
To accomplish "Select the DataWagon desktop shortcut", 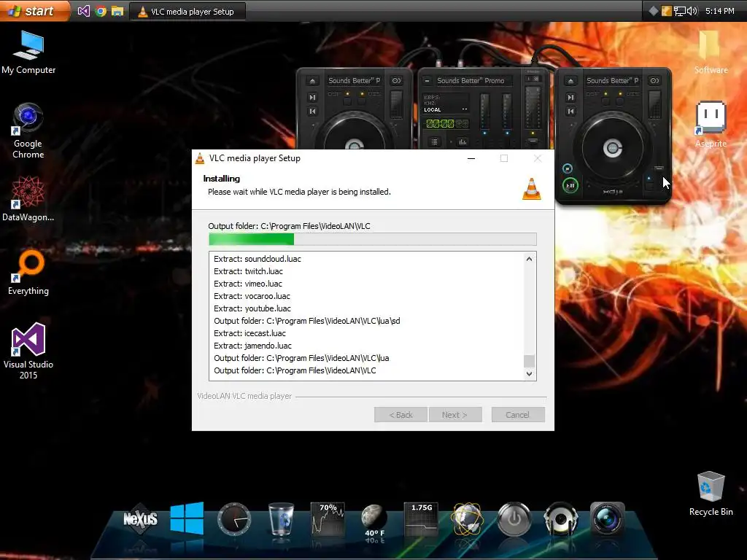I will click(28, 199).
